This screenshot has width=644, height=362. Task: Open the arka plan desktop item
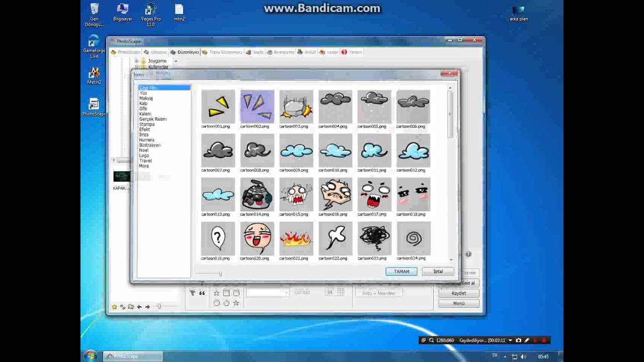tap(519, 13)
